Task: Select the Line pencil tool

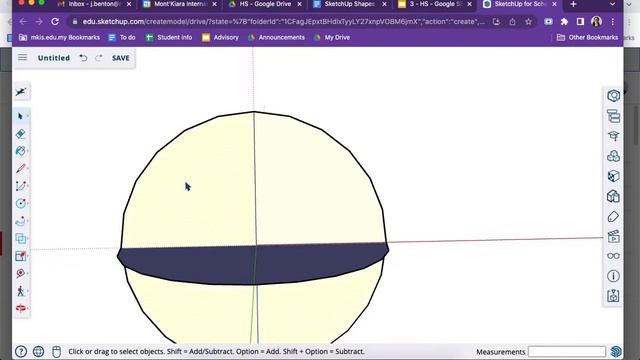Action: 20,168
